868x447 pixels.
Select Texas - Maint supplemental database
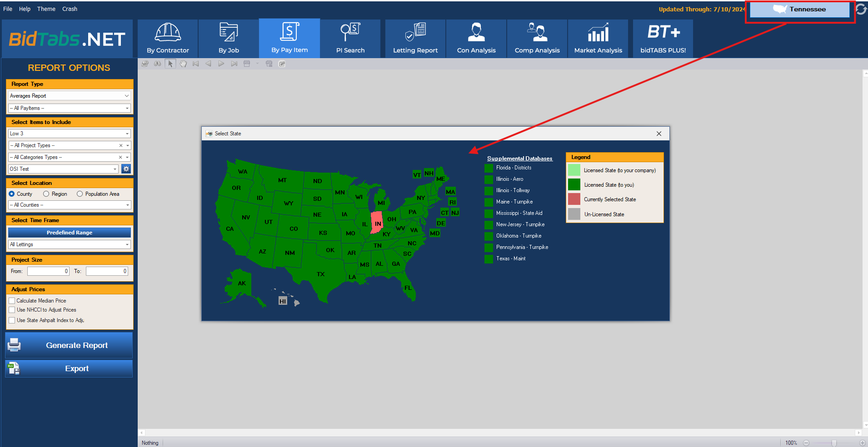(x=505, y=259)
